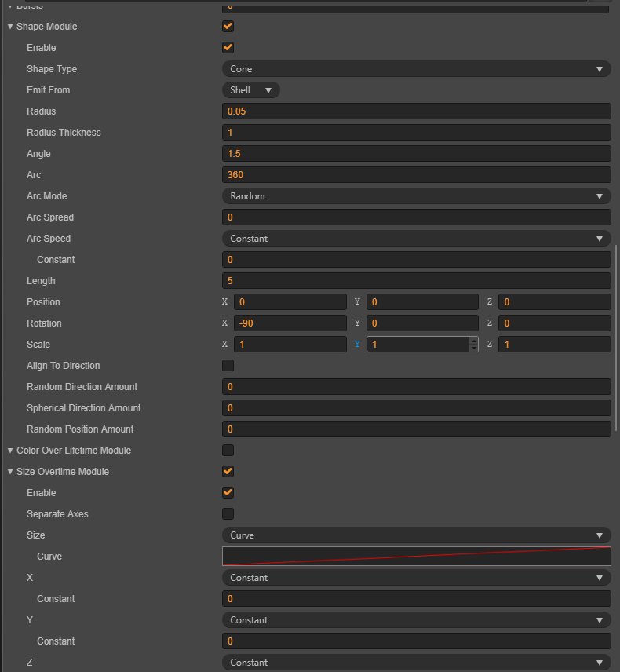Click the Radius input field
Viewport: 620px width, 672px height.
(x=416, y=111)
